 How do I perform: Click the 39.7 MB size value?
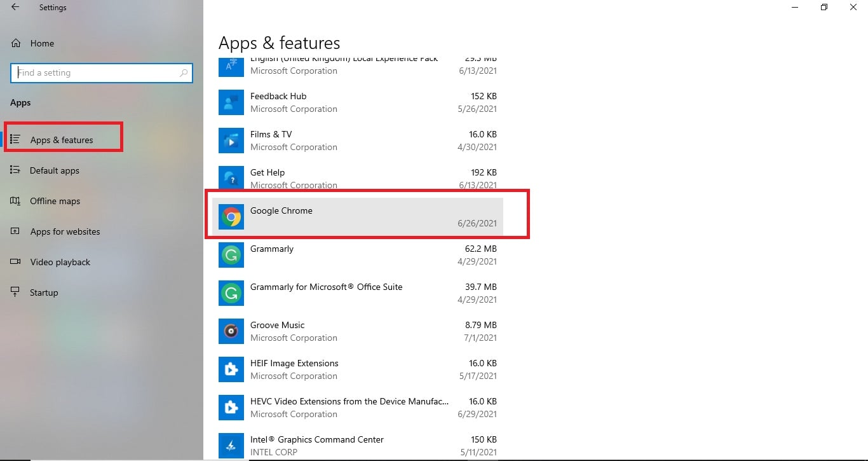click(481, 287)
